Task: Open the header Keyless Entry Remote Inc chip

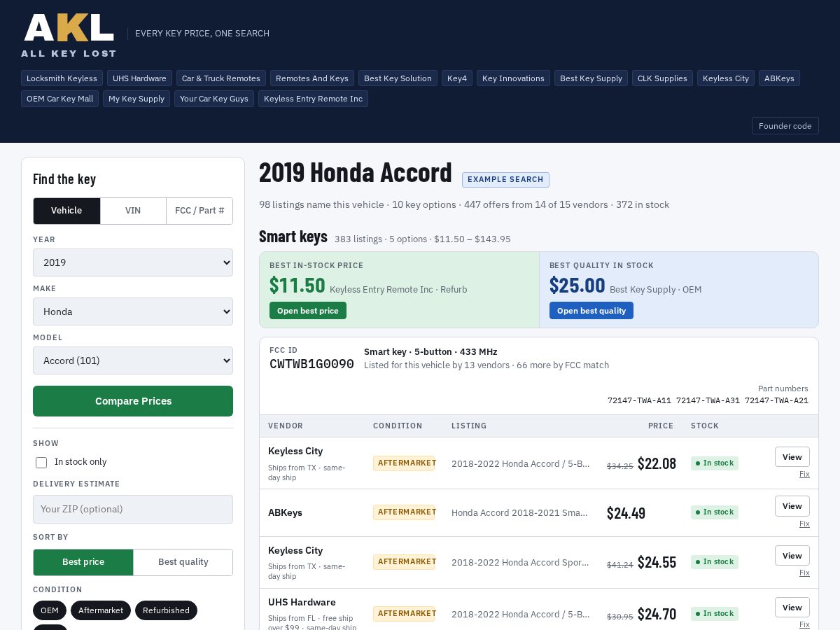Action: (x=313, y=99)
